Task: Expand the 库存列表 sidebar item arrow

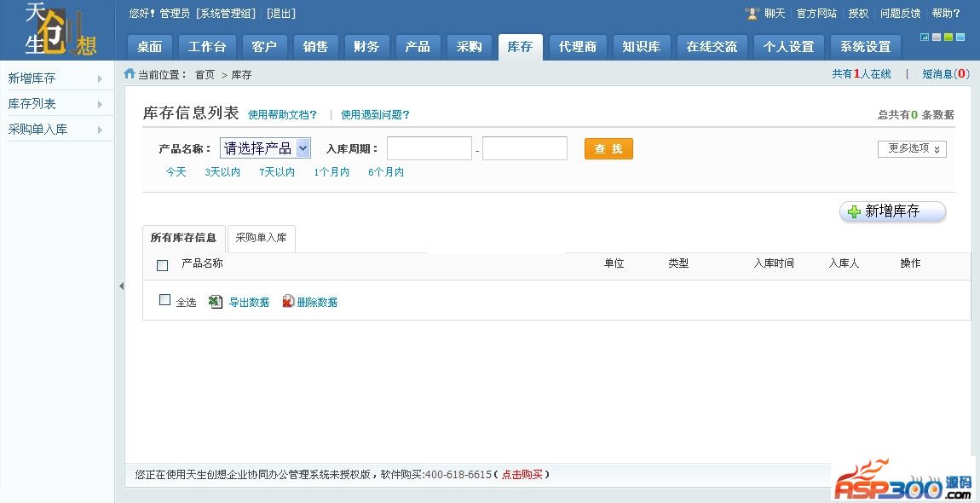Action: pyautogui.click(x=100, y=104)
